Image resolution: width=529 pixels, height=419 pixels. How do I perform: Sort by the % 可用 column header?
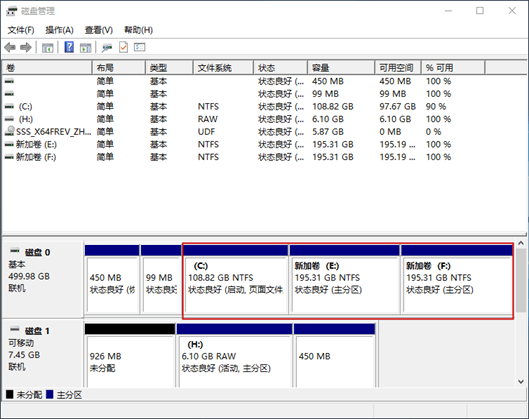point(453,68)
